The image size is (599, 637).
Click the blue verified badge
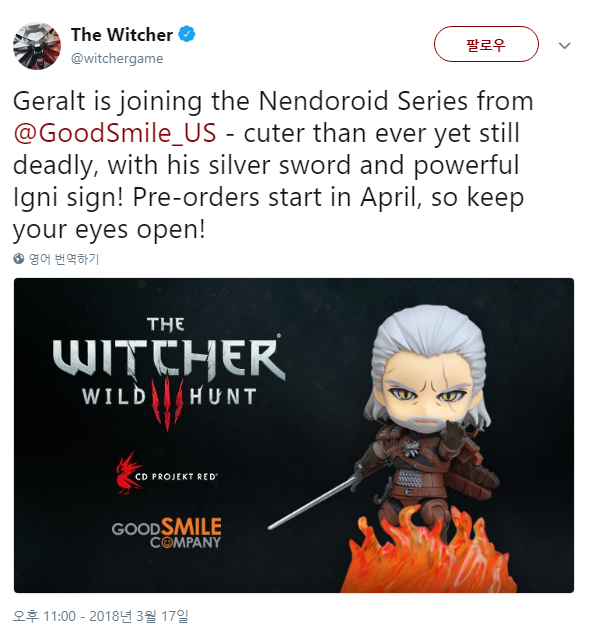187,35
